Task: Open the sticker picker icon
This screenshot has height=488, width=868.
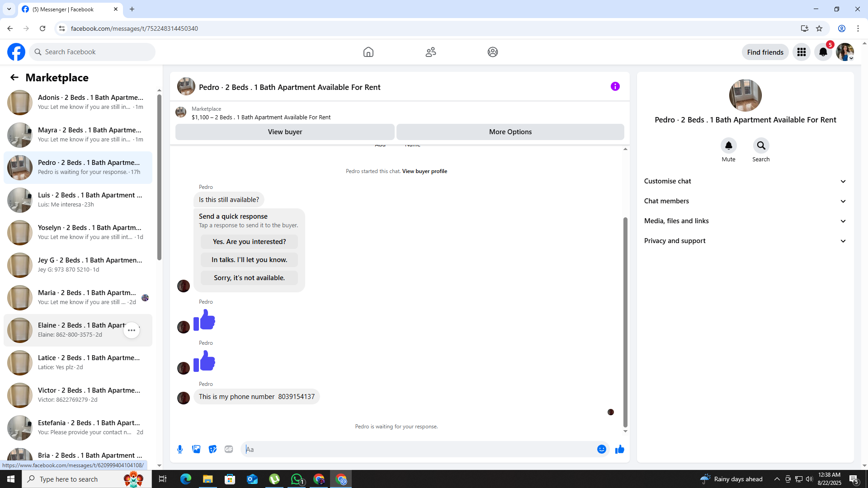Action: pos(212,449)
